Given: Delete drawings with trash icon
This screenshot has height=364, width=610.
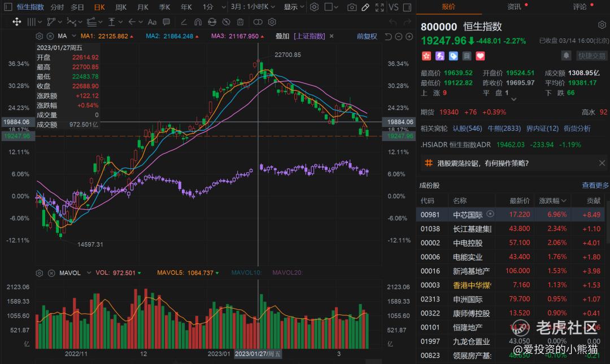Looking at the screenshot, I should point(241,22).
